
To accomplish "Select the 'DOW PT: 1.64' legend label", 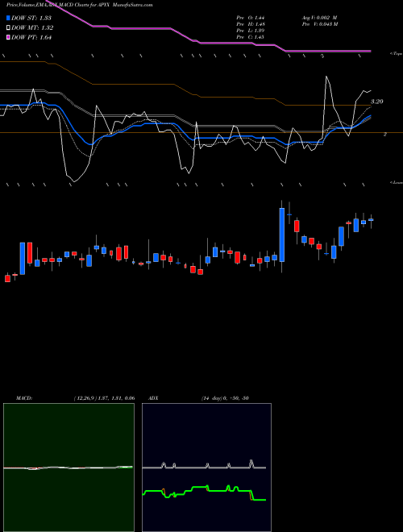I will 31,38.
